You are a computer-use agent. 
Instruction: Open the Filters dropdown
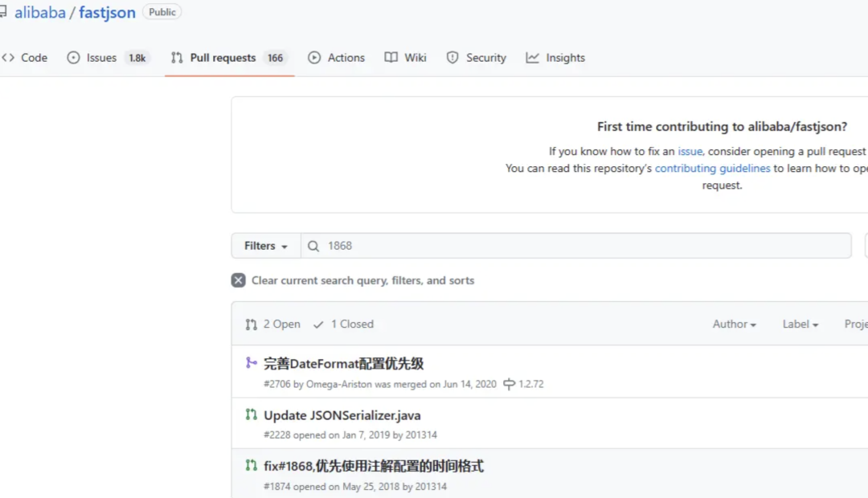point(265,246)
